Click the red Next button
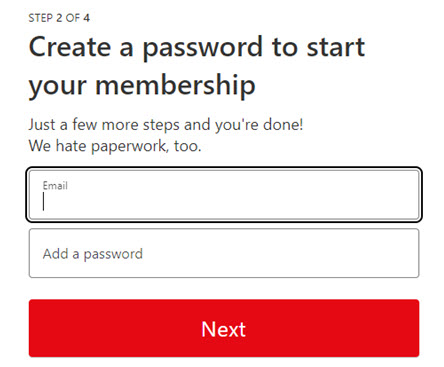 [224, 328]
